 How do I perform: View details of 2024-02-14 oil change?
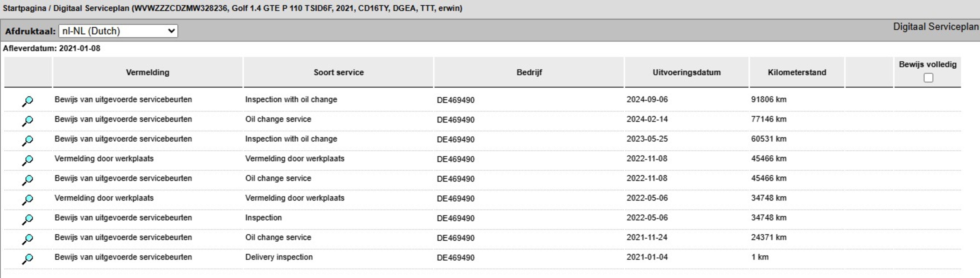click(x=27, y=121)
